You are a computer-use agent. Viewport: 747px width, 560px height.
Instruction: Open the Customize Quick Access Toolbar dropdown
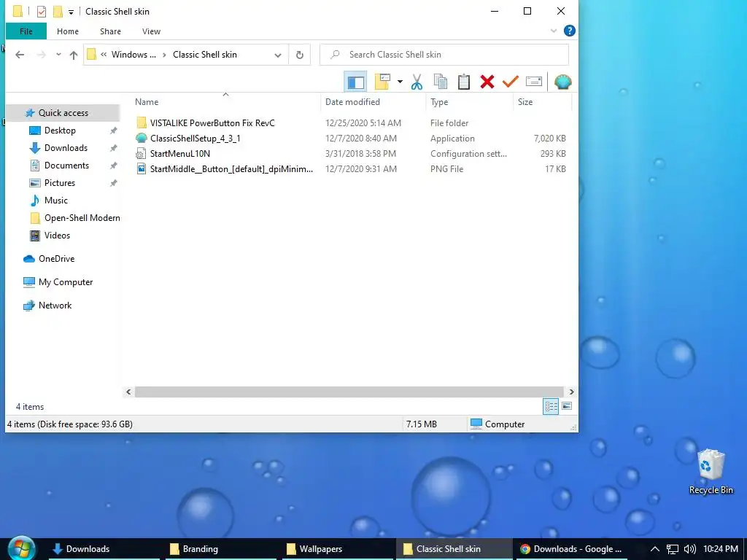71,12
